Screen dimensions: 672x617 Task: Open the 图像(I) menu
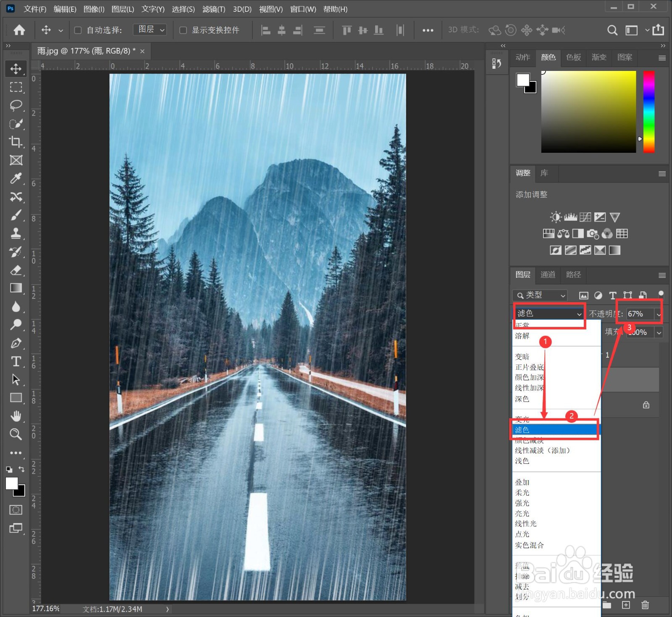click(x=94, y=9)
